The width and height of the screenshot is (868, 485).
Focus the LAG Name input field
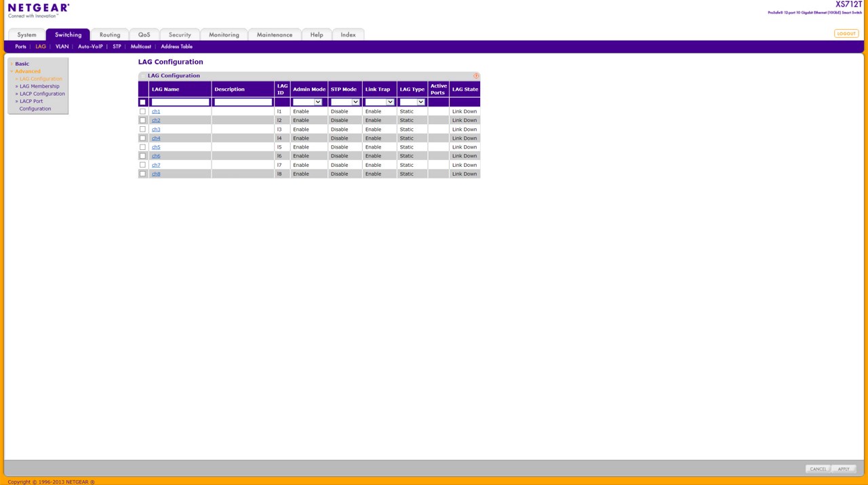click(x=180, y=102)
